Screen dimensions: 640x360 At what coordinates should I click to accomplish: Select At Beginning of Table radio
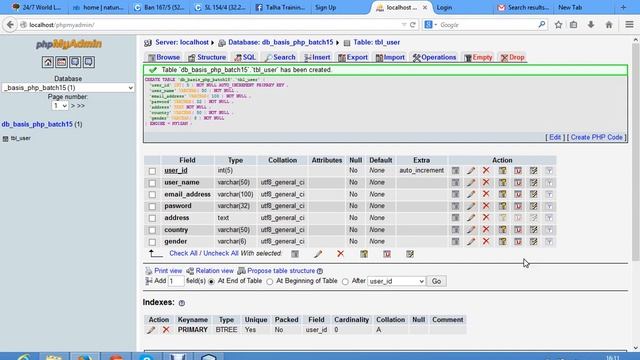click(269, 282)
